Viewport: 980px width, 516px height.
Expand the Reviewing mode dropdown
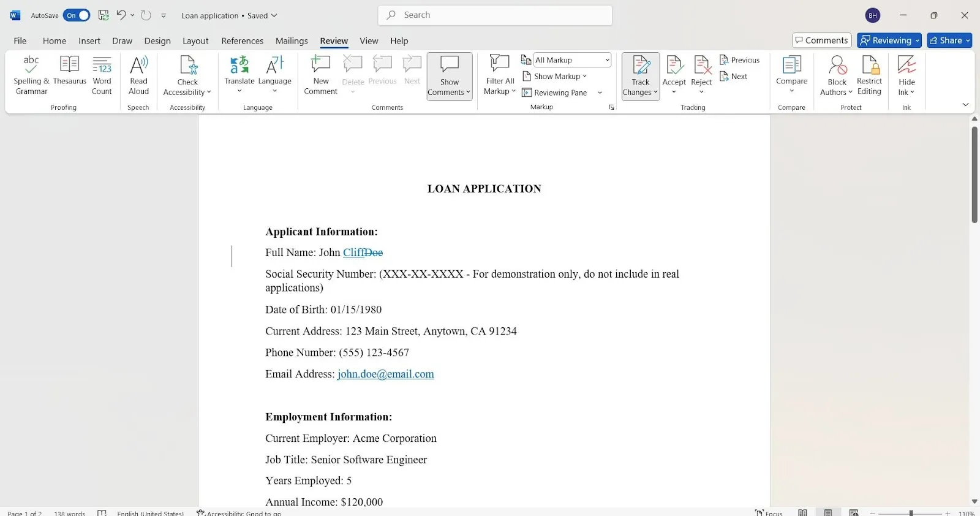coord(889,40)
